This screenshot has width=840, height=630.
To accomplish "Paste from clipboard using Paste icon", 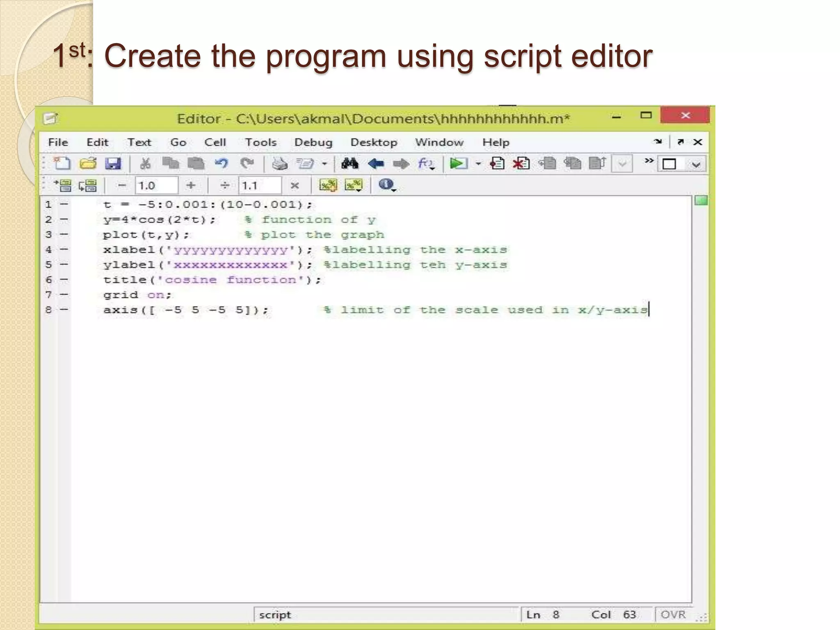I will pyautogui.click(x=196, y=164).
